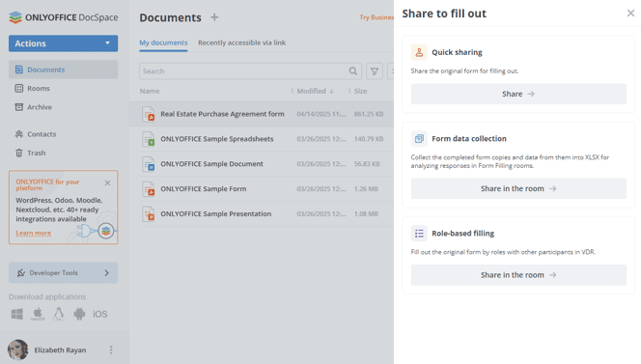Open the Actions dropdown button
This screenshot has width=641, height=364.
[x=64, y=43]
